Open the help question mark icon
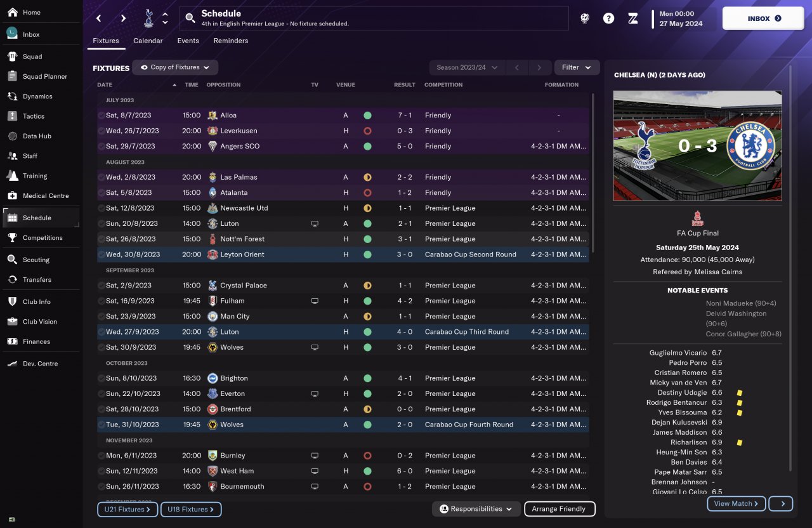Image resolution: width=812 pixels, height=528 pixels. point(608,18)
